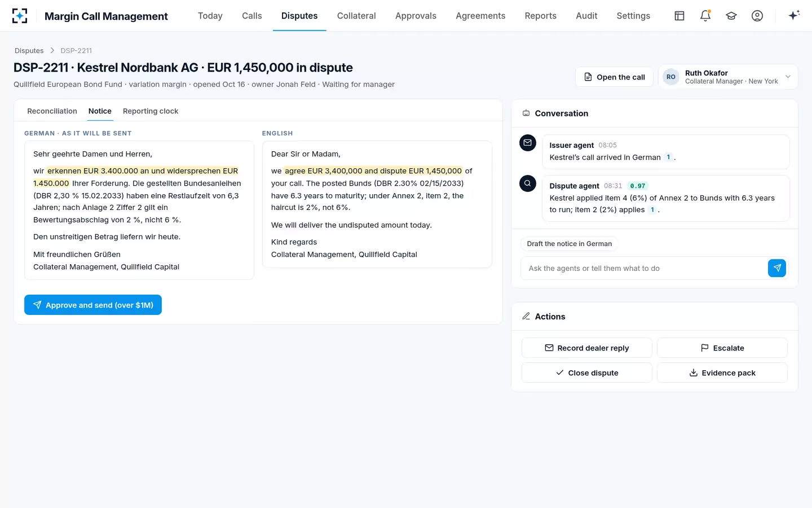
Task: Open the Calls section
Action: 252,16
